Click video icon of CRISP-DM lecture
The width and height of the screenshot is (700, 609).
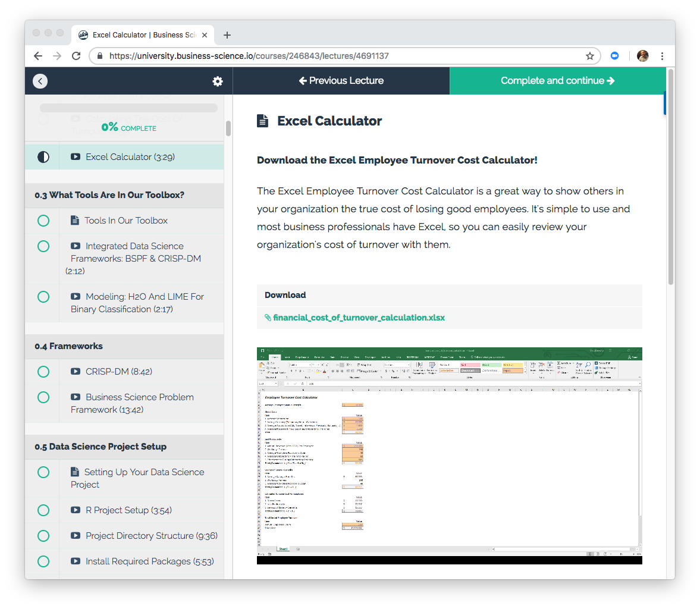[76, 372]
